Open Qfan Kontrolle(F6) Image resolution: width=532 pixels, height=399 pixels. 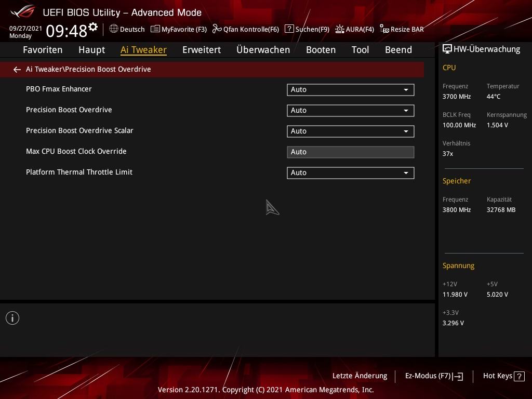coord(246,29)
